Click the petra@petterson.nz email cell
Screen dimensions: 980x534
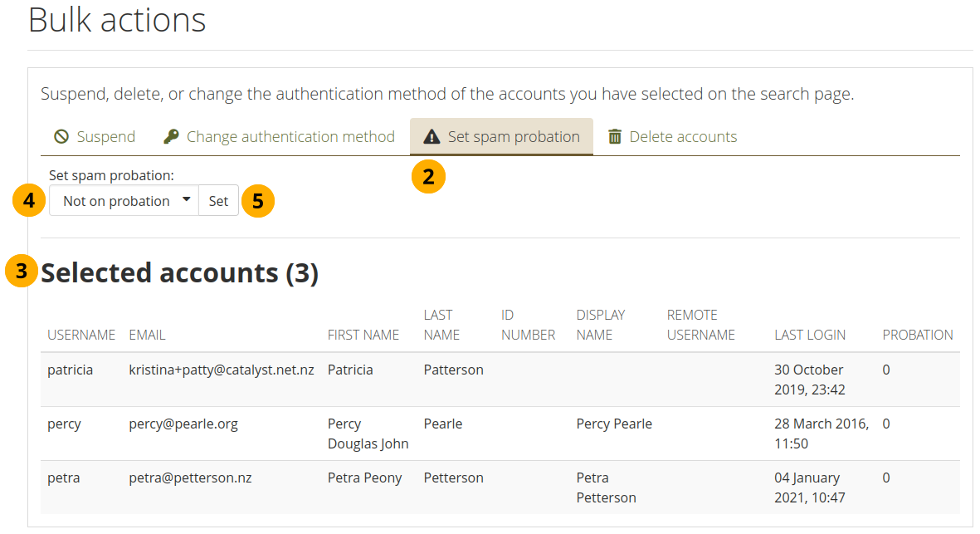point(190,478)
